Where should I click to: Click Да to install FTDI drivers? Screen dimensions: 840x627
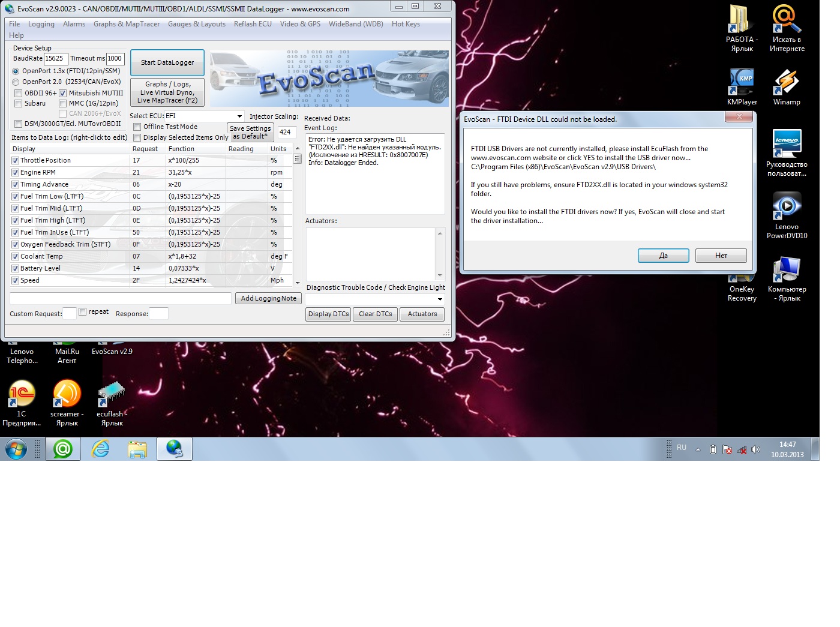(663, 256)
